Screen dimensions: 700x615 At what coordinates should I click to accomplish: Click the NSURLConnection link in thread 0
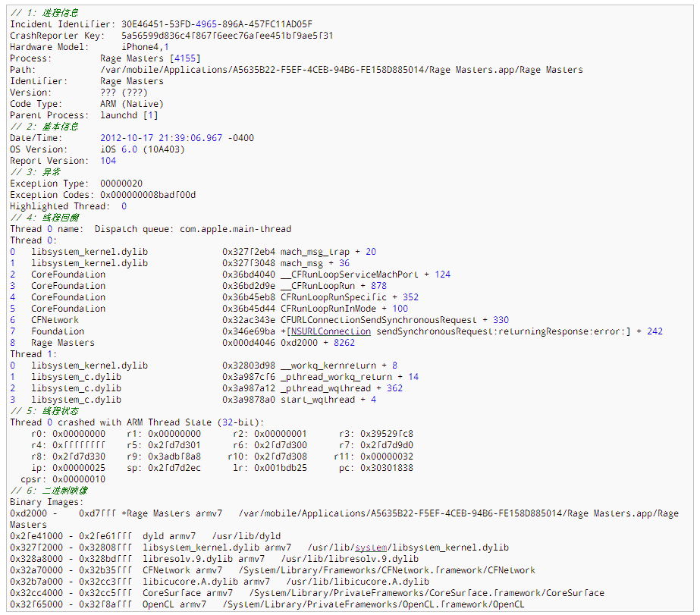click(x=331, y=331)
